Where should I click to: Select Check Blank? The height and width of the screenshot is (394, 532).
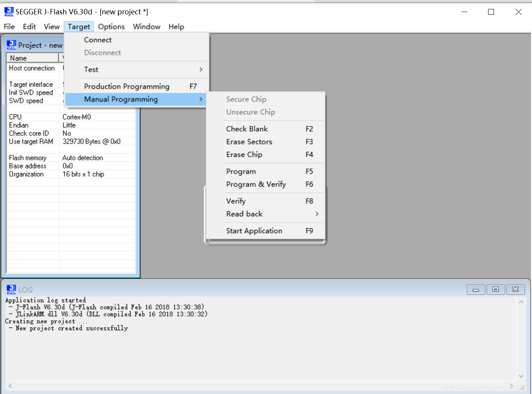click(x=266, y=129)
